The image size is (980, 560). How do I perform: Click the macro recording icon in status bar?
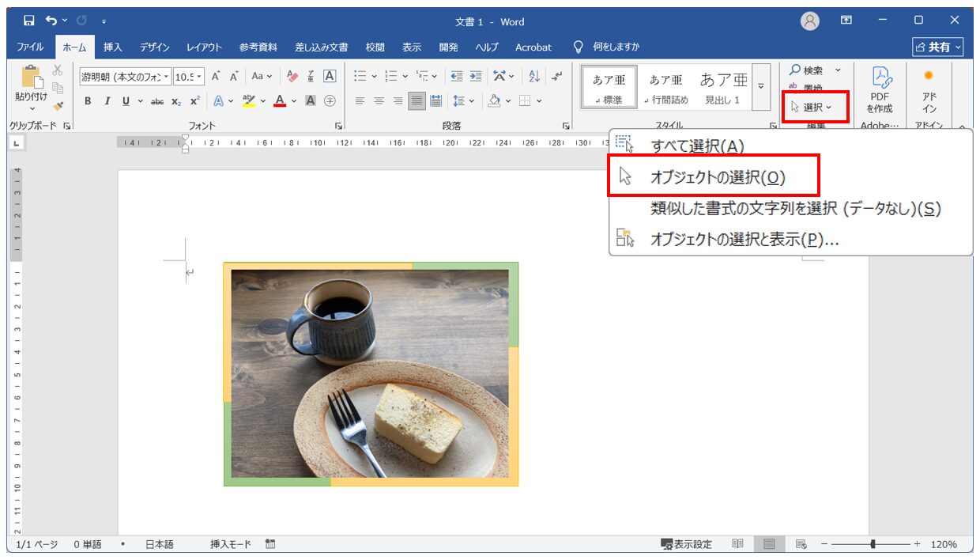[x=270, y=544]
